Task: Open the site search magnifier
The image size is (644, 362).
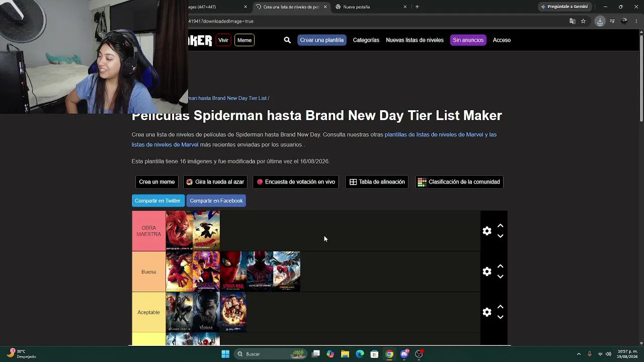Action: coord(287,40)
